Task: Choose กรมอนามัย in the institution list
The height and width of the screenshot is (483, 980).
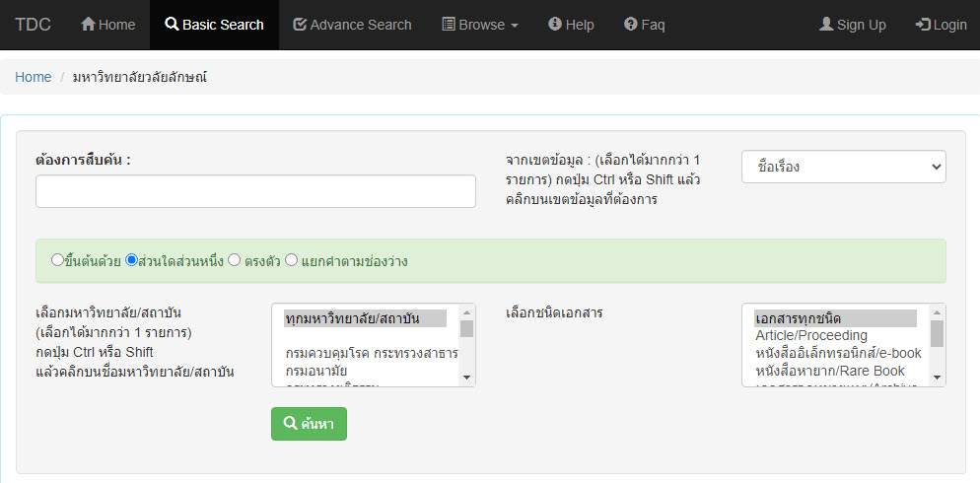Action: click(315, 371)
